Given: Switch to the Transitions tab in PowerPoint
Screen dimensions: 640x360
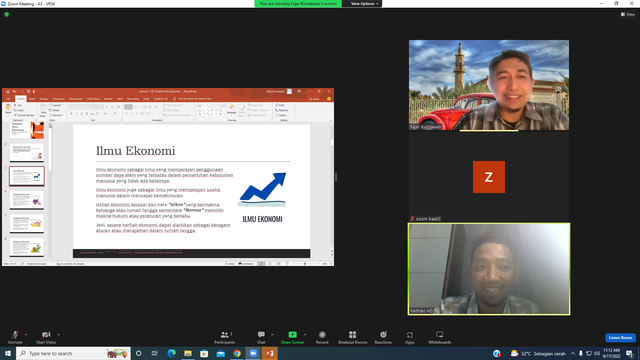Looking at the screenshot, I should click(x=58, y=99).
